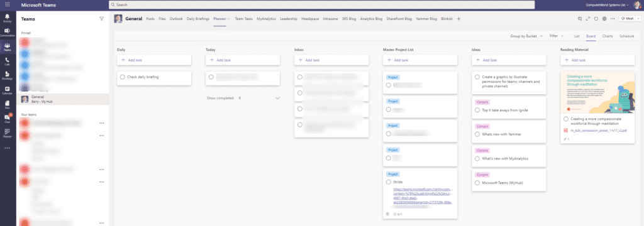The image size is (644, 226).
Task: Complete the Stride task
Action: [389, 181]
